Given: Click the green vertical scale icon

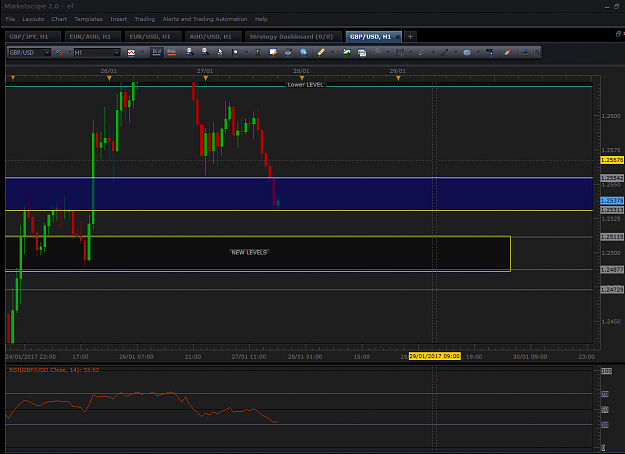Looking at the screenshot, I should click(x=258, y=52).
